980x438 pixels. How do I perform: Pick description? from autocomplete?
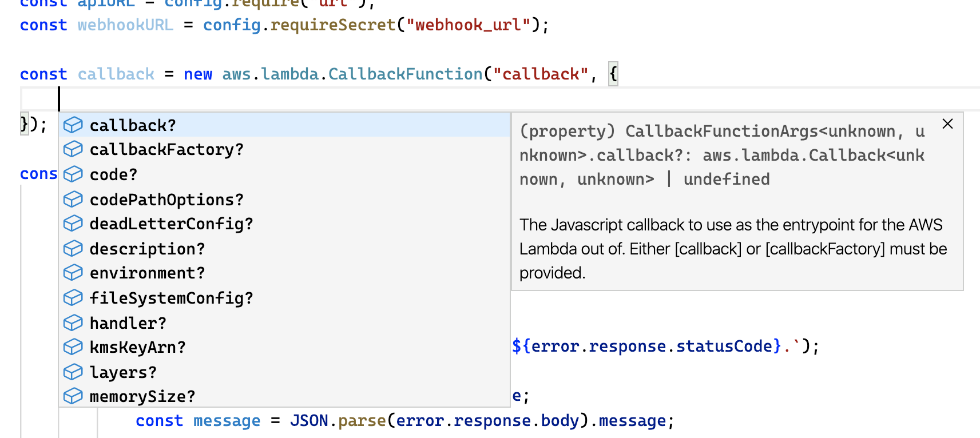[x=284, y=248]
